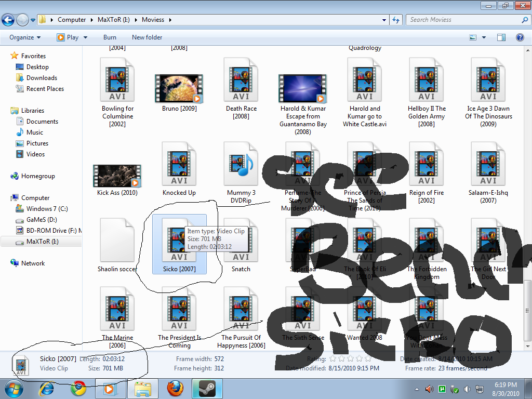Open the Organize menu

point(25,37)
